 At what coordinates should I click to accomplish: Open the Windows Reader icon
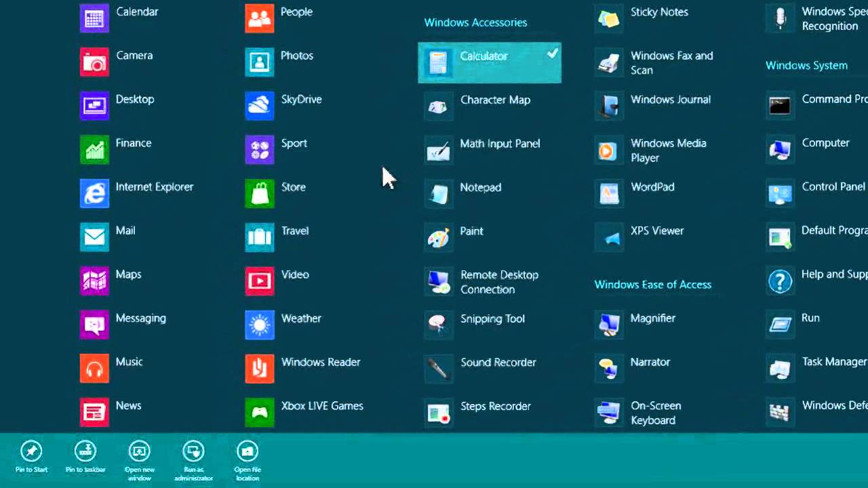(260, 369)
